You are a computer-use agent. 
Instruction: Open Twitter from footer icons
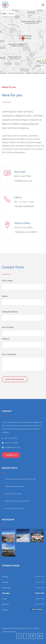click(x=19, y=636)
